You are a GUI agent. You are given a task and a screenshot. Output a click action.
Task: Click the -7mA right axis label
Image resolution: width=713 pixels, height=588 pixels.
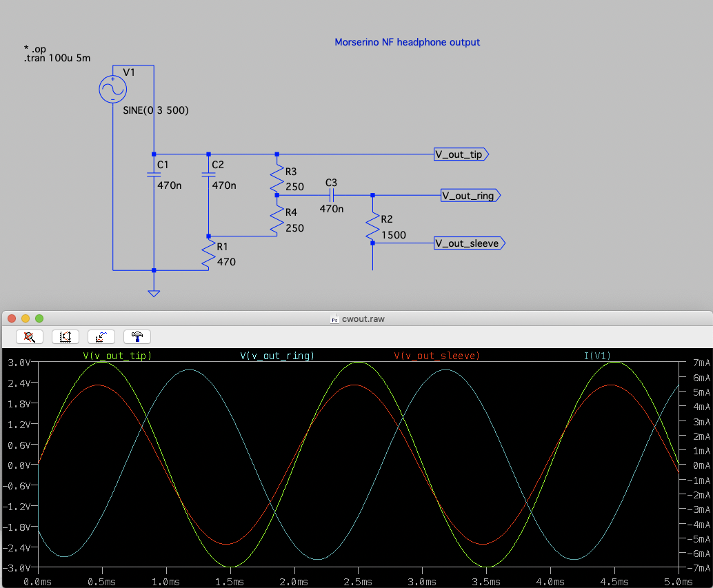pyautogui.click(x=699, y=568)
